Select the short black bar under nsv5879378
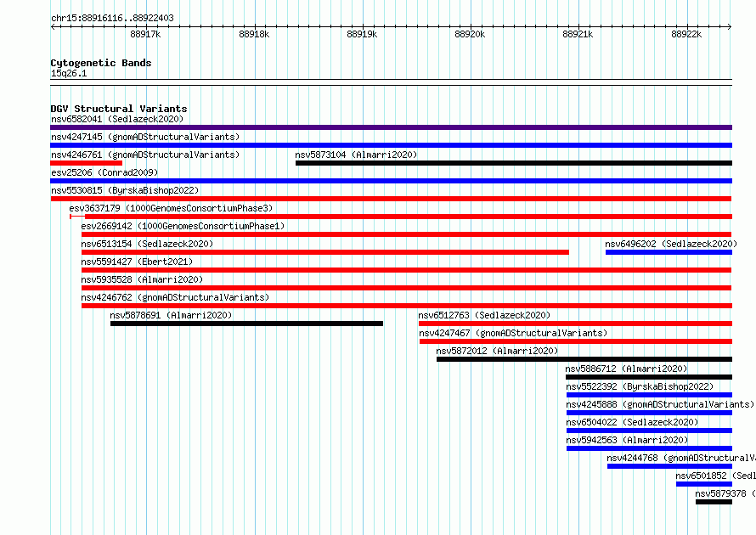Image resolution: width=756 pixels, height=535 pixels. (x=714, y=502)
